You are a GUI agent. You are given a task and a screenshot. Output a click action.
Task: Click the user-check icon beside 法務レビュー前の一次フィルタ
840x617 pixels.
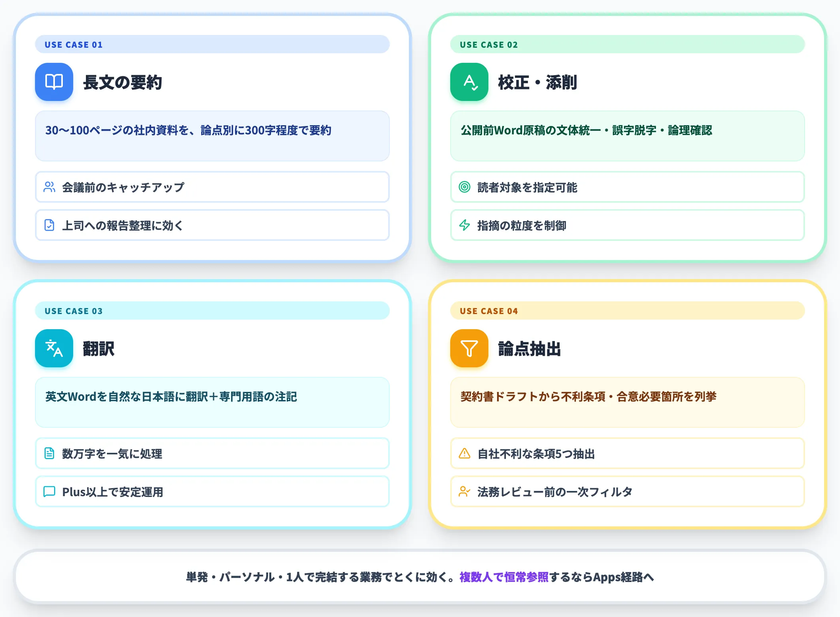[465, 491]
